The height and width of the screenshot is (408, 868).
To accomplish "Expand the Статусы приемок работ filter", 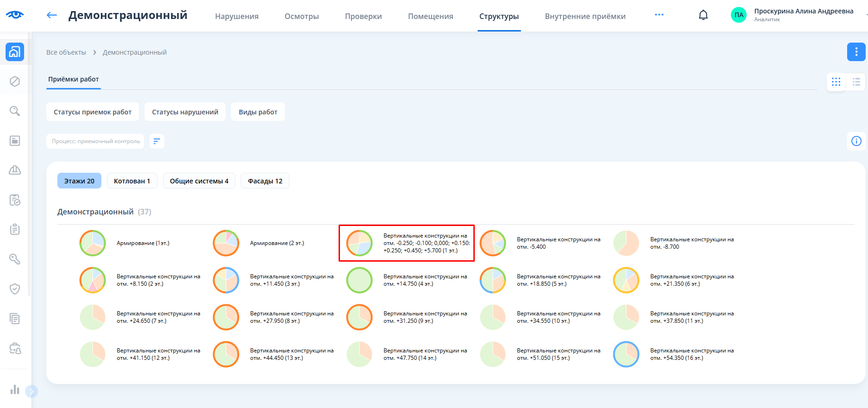I will pos(93,112).
